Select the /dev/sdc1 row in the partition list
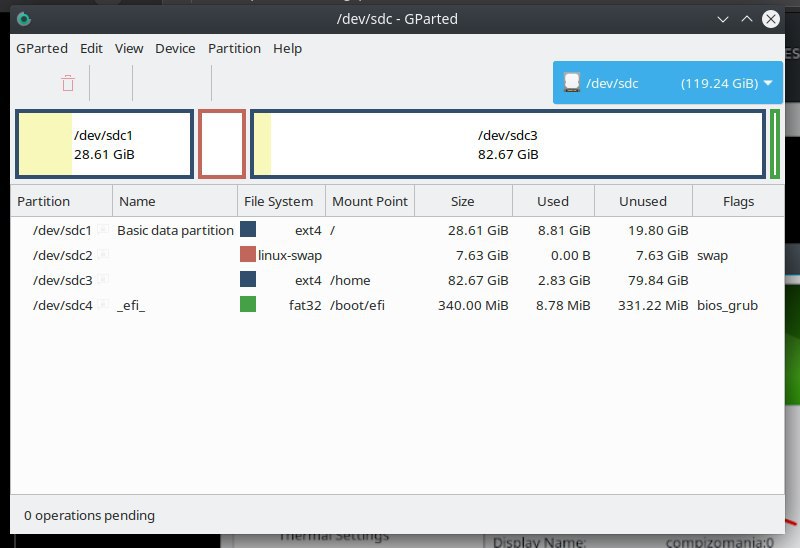The image size is (800, 548). click(x=397, y=230)
